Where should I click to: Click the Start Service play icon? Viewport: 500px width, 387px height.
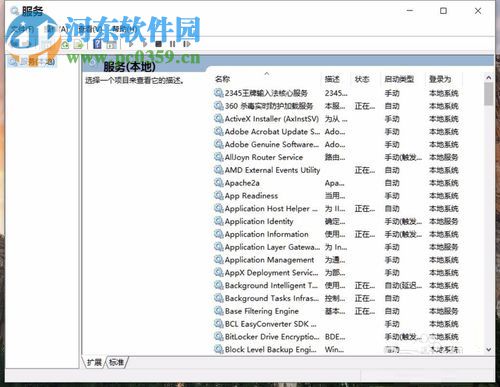(131, 44)
